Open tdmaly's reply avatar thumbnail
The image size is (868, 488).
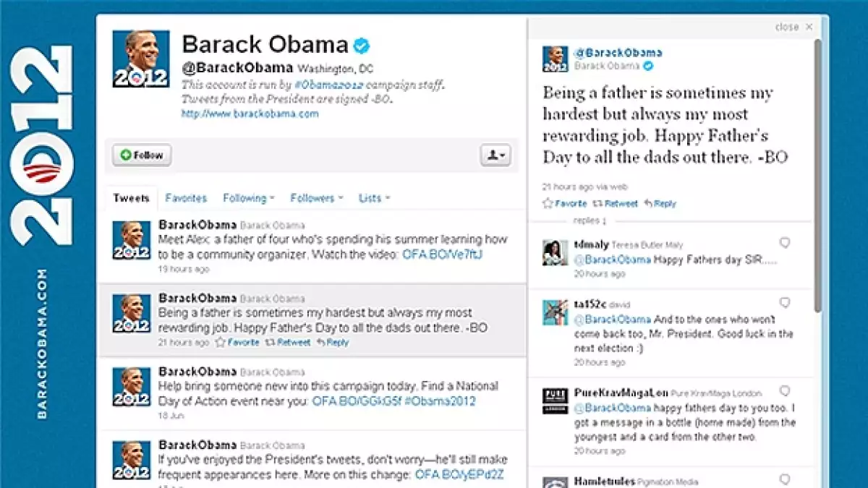(556, 252)
